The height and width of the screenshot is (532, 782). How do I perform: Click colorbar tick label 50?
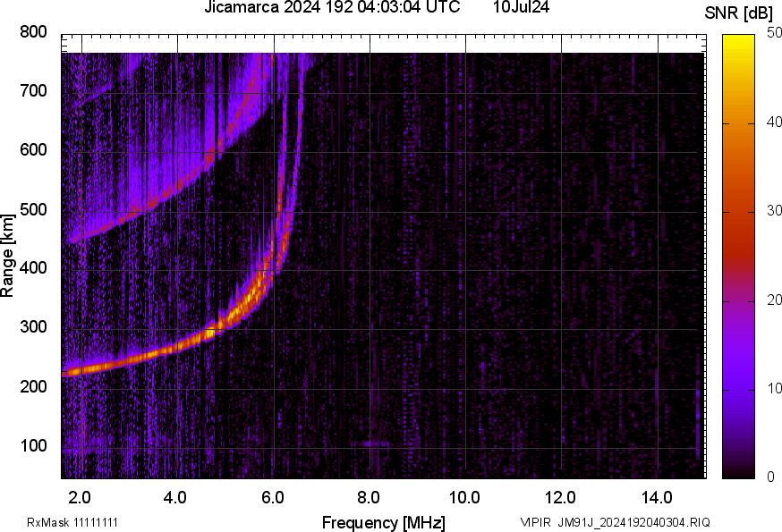click(774, 33)
